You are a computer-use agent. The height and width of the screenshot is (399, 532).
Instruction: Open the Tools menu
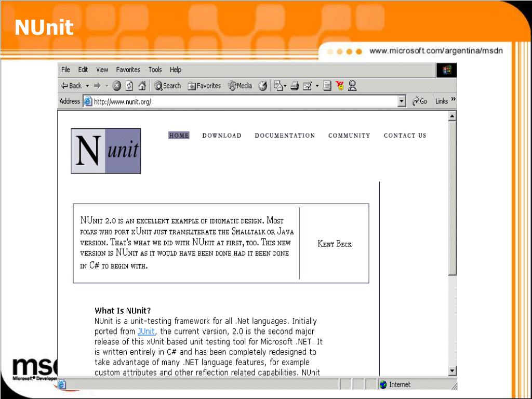click(155, 70)
